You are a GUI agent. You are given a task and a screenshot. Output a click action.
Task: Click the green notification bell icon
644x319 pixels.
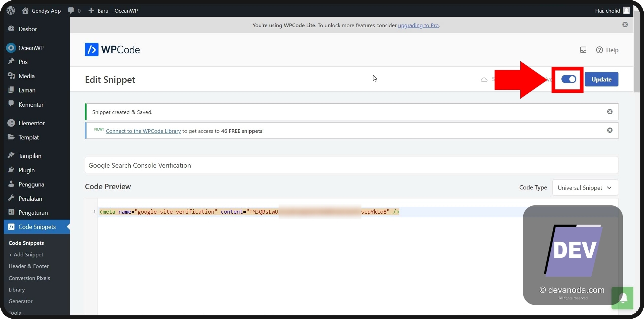coord(622,298)
